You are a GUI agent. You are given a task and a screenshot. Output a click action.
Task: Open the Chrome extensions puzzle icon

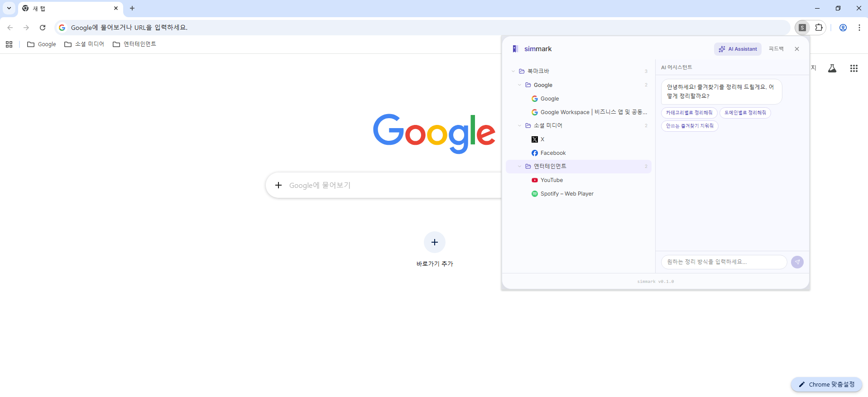click(819, 28)
